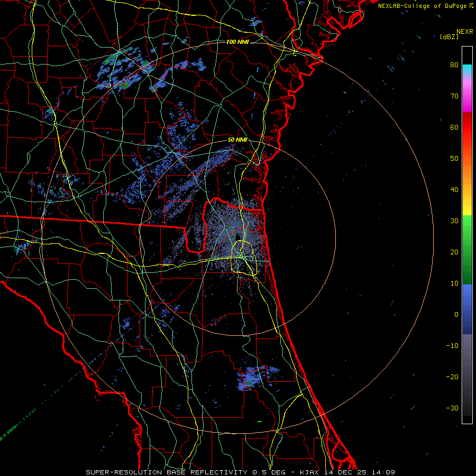
Task: Select the -20 dBZ scale value
Action: [452, 377]
